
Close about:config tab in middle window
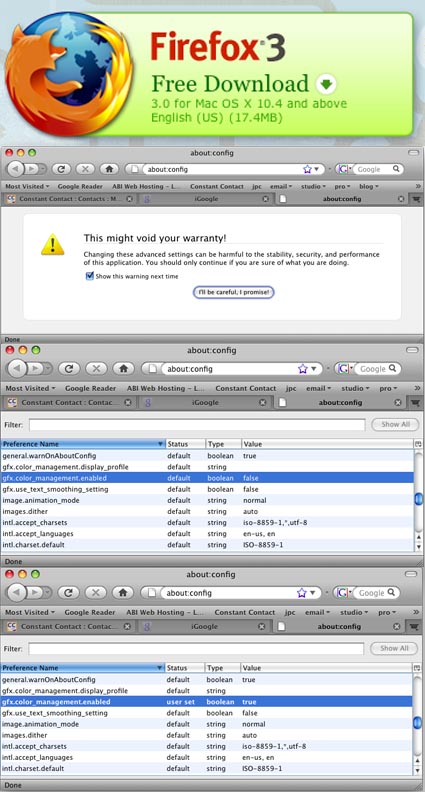point(398,403)
